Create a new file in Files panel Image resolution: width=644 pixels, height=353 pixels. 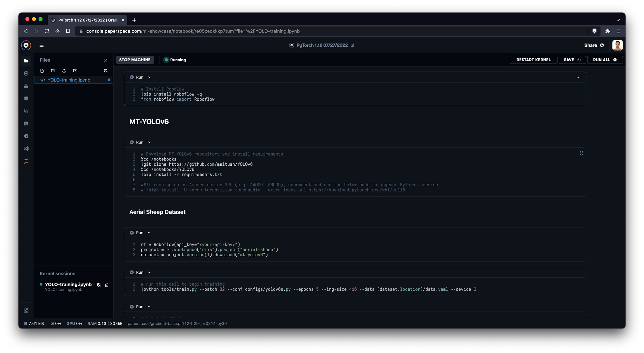point(42,71)
